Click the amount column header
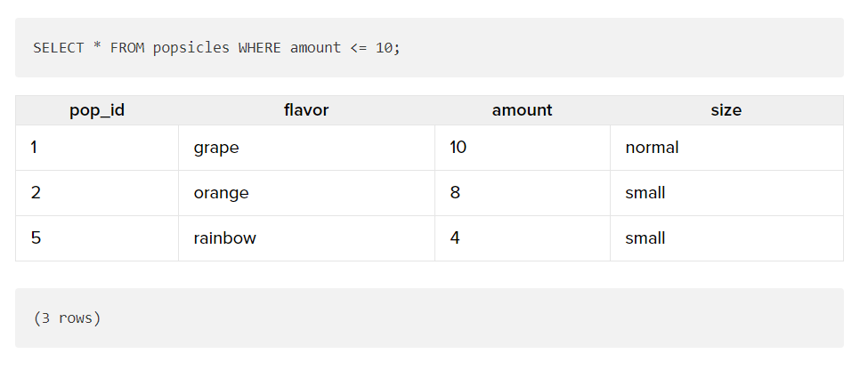868x370 pixels. (x=522, y=110)
